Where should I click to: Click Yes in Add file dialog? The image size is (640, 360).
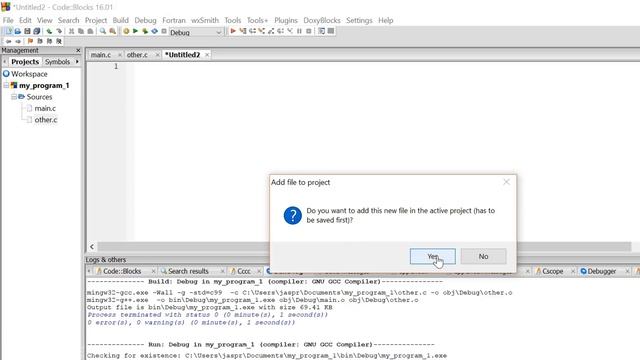[433, 256]
